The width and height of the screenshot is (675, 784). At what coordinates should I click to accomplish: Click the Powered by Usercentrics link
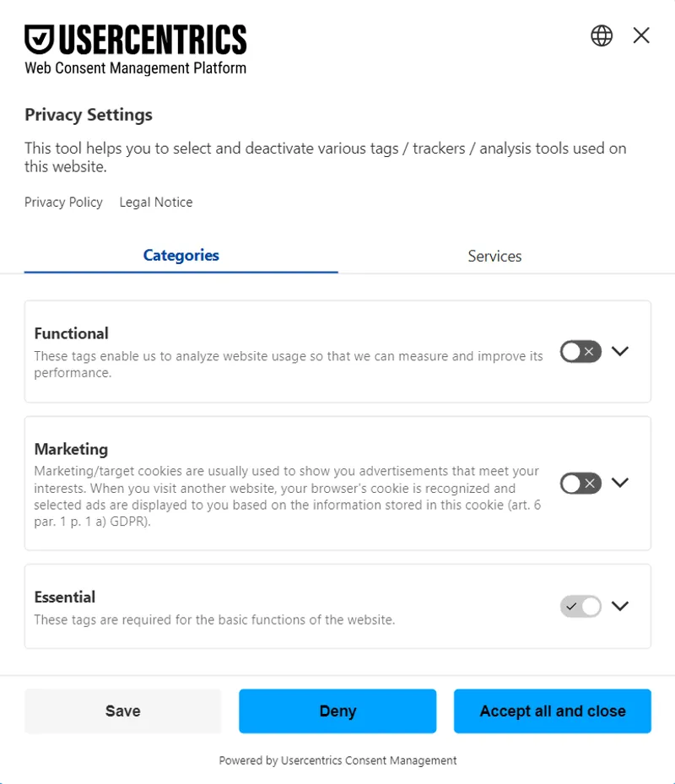click(337, 760)
